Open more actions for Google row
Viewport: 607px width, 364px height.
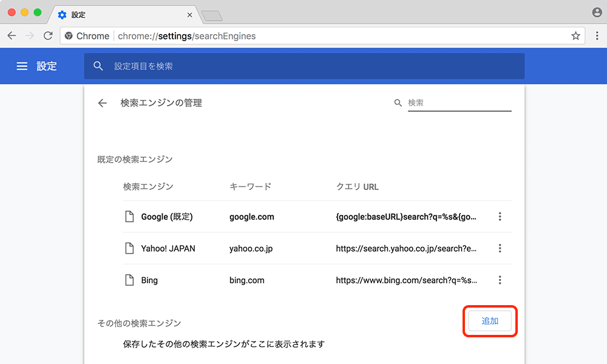pos(500,217)
